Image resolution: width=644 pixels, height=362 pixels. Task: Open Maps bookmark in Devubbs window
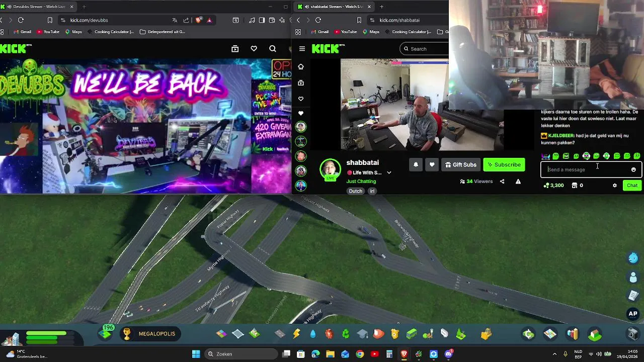(x=73, y=32)
